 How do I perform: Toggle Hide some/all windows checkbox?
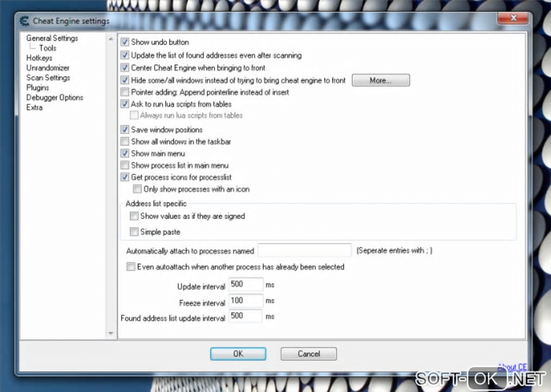tap(125, 80)
